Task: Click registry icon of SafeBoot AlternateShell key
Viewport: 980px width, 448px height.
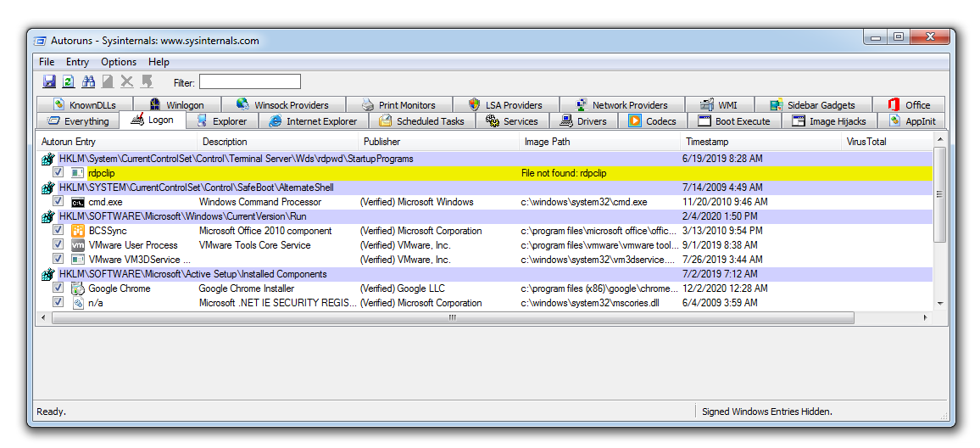Action: (48, 188)
